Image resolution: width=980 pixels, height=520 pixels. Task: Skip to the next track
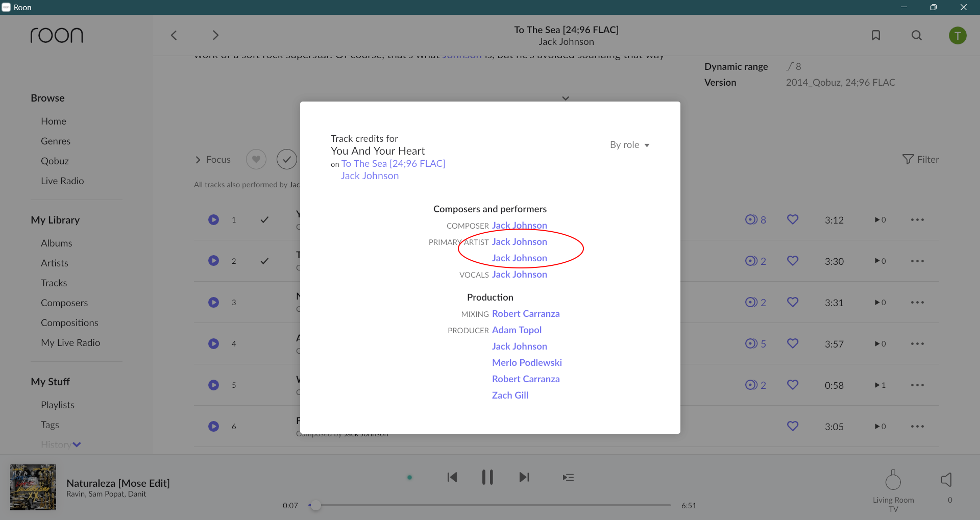tap(524, 477)
